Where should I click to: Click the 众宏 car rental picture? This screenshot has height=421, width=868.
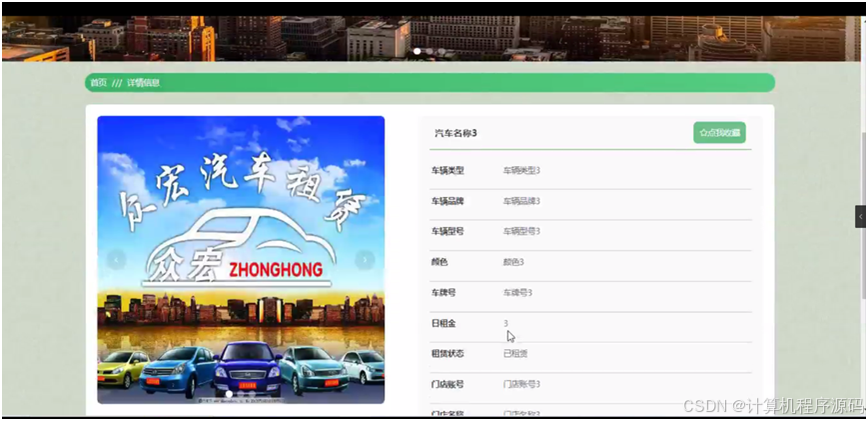click(x=241, y=260)
